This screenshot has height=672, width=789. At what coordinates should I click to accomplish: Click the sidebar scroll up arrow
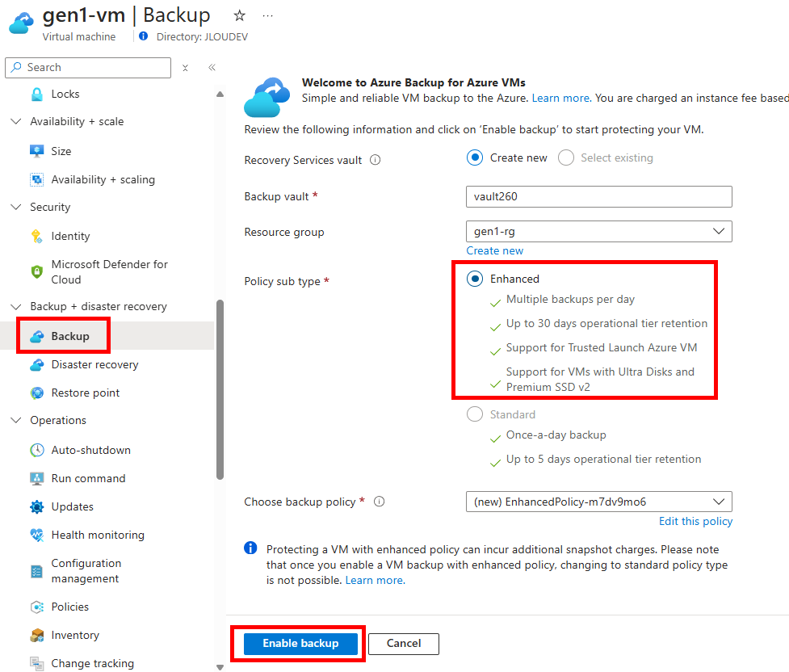(x=220, y=94)
